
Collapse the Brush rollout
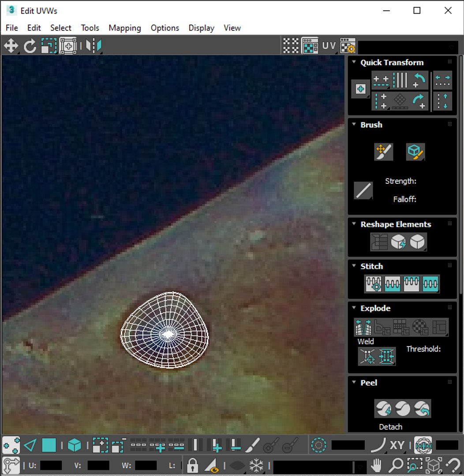(x=354, y=124)
